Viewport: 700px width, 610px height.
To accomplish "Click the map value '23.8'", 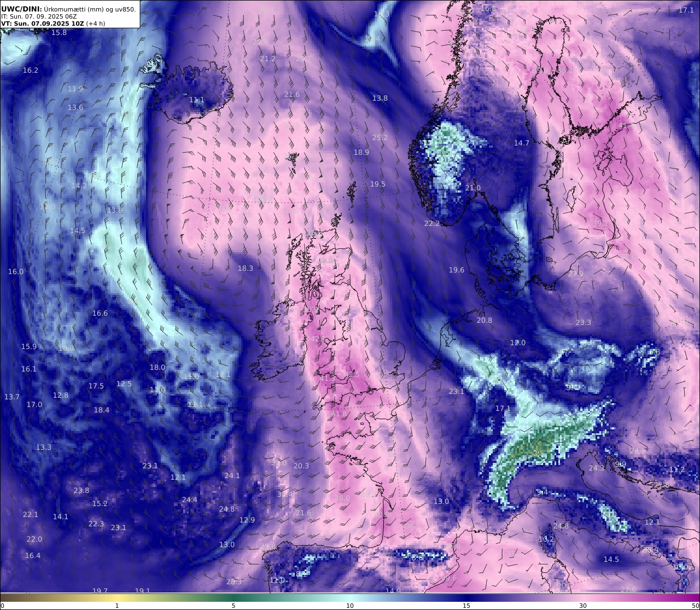I will (81, 491).
